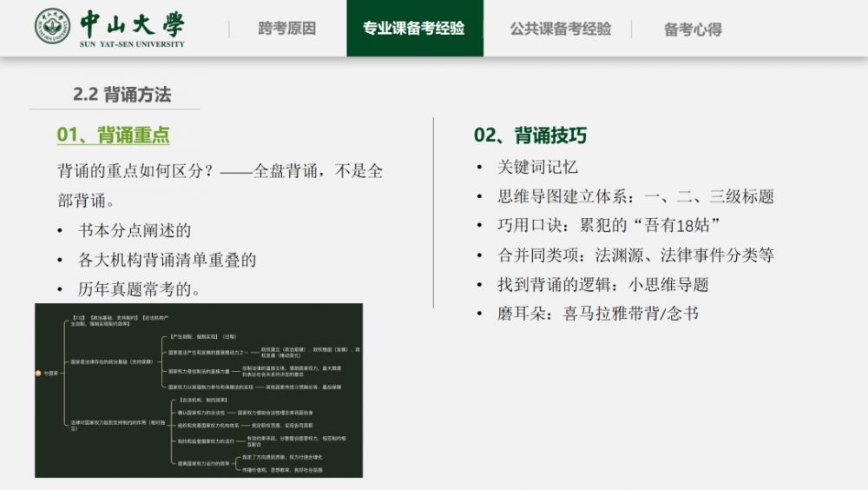Click the orange root node icon in mind map

38,373
